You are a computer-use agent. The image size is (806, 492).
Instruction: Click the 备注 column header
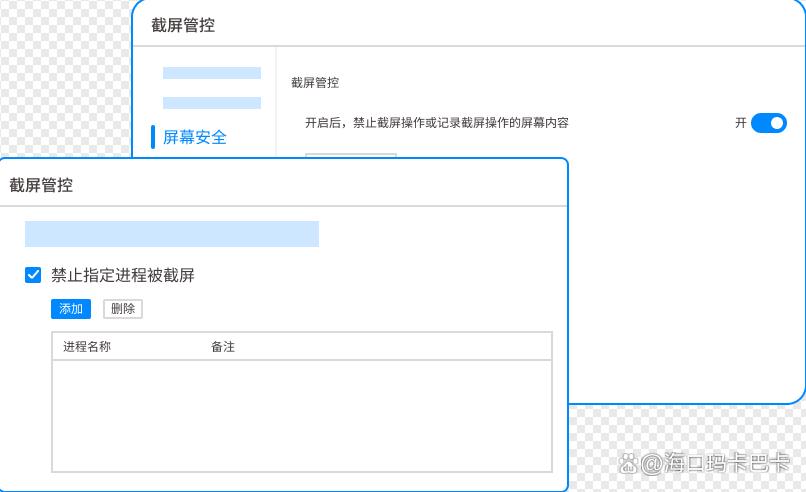coord(223,347)
